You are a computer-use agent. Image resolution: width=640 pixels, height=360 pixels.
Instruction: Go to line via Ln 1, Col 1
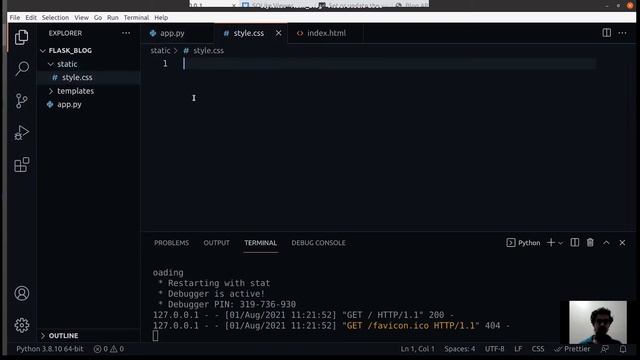418,349
